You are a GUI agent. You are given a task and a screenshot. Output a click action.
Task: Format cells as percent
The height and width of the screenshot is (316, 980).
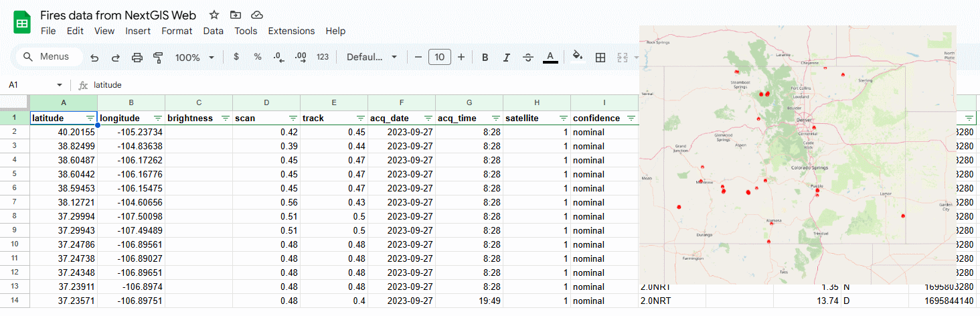[x=258, y=58]
